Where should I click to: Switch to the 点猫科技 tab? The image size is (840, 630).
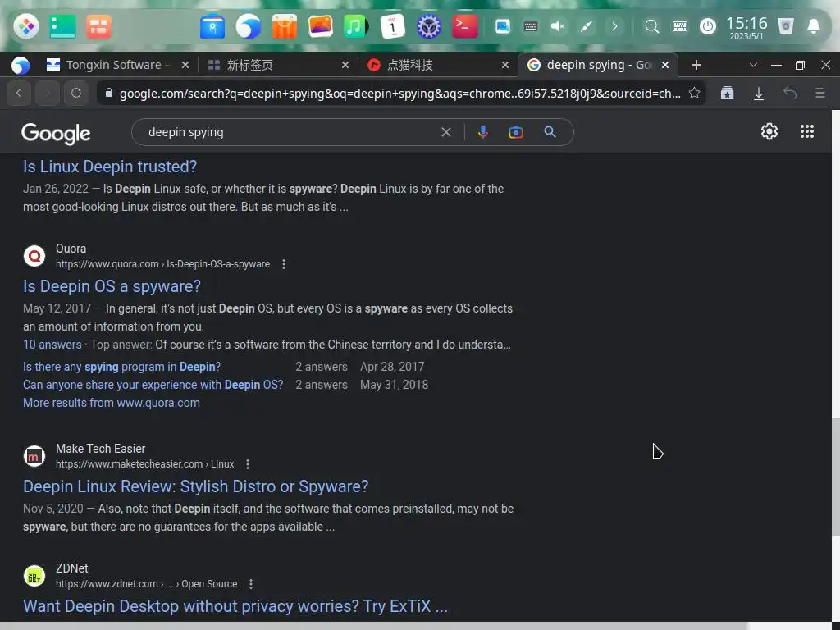coord(437,65)
